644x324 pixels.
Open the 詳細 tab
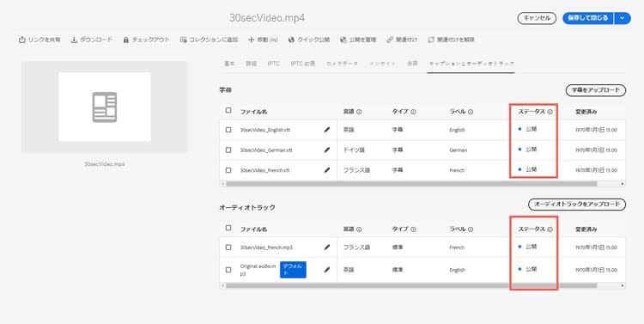[251, 64]
